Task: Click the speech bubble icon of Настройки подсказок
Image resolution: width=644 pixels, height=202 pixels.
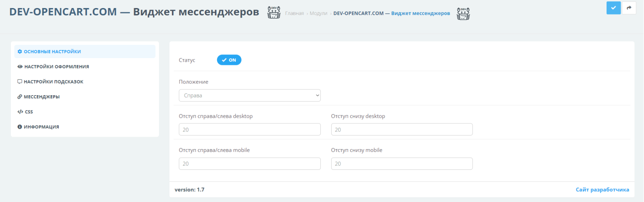Action: [20, 81]
